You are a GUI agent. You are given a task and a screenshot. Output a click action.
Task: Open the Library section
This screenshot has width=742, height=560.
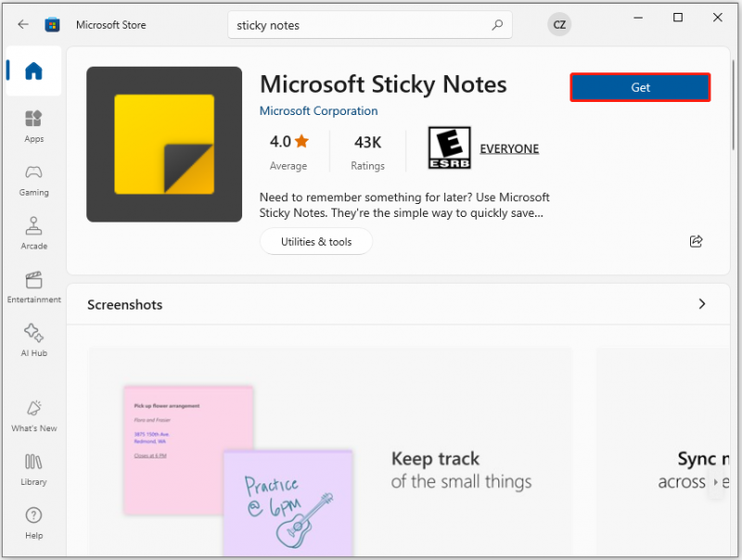[33, 469]
